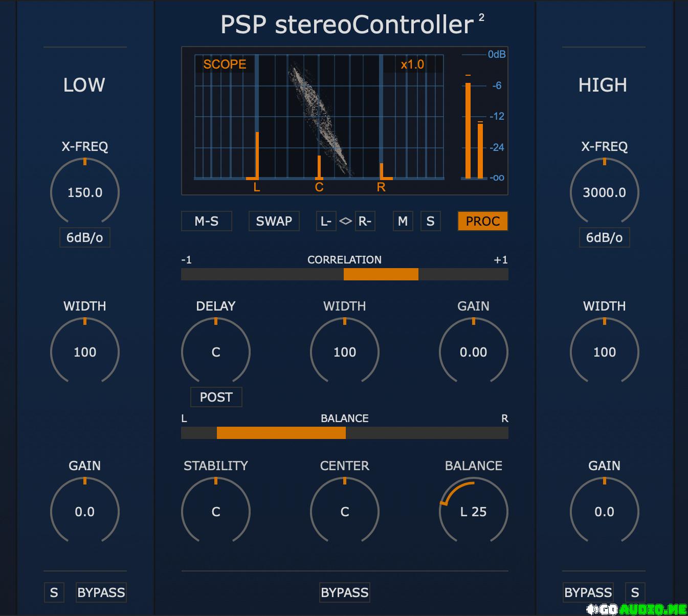The height and width of the screenshot is (616, 688).
Task: Open the HIGH band 6dB/o slope selector
Action: point(604,238)
